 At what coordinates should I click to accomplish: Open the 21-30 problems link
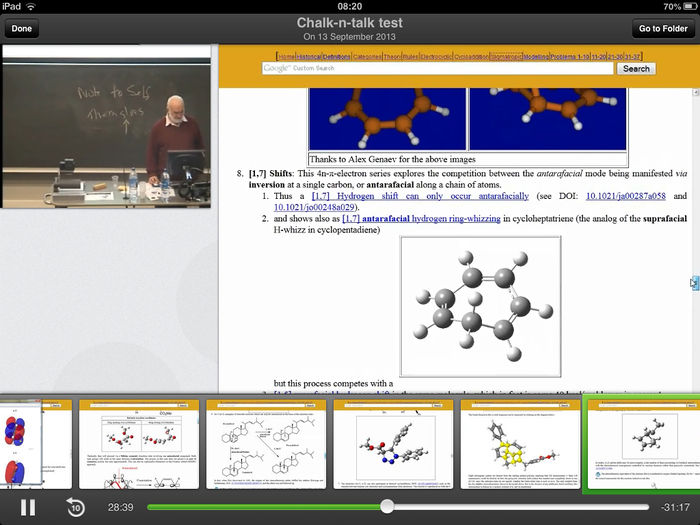click(615, 57)
